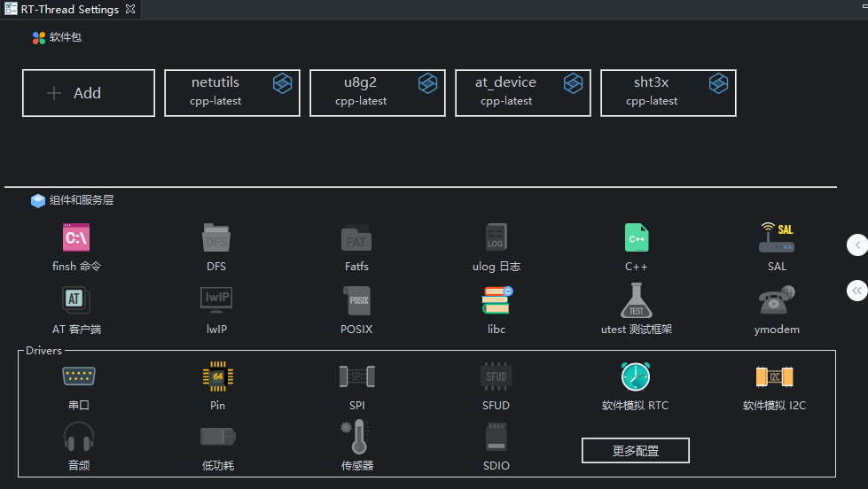868x489 pixels.
Task: Click the cube icon on netutils card
Action: (282, 83)
